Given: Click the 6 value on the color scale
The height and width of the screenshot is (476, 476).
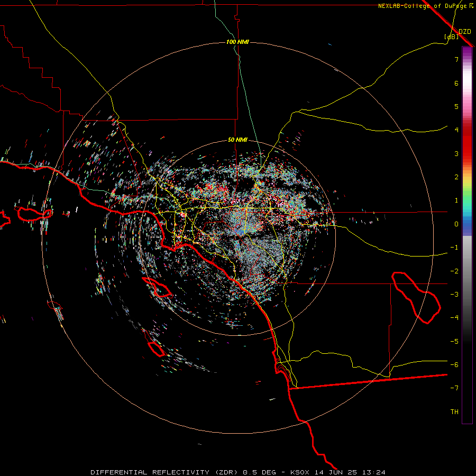Looking at the screenshot, I should (456, 83).
